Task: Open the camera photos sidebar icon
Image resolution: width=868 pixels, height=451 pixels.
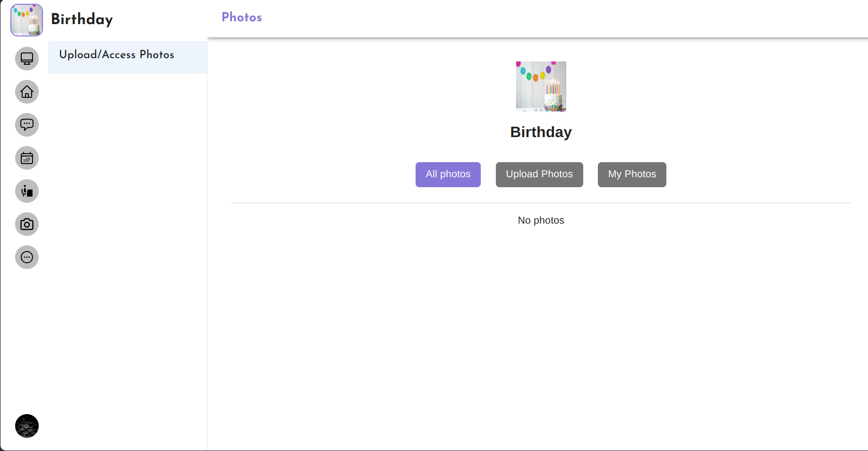Action: click(27, 224)
